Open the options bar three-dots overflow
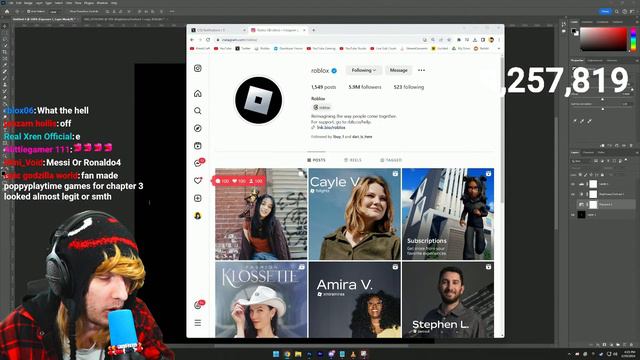 point(171,11)
